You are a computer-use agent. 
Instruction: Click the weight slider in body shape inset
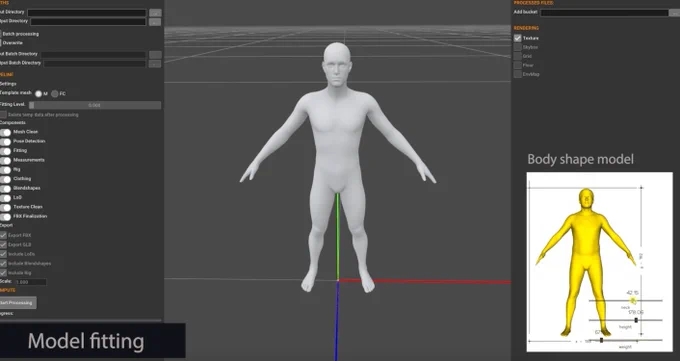point(625,340)
